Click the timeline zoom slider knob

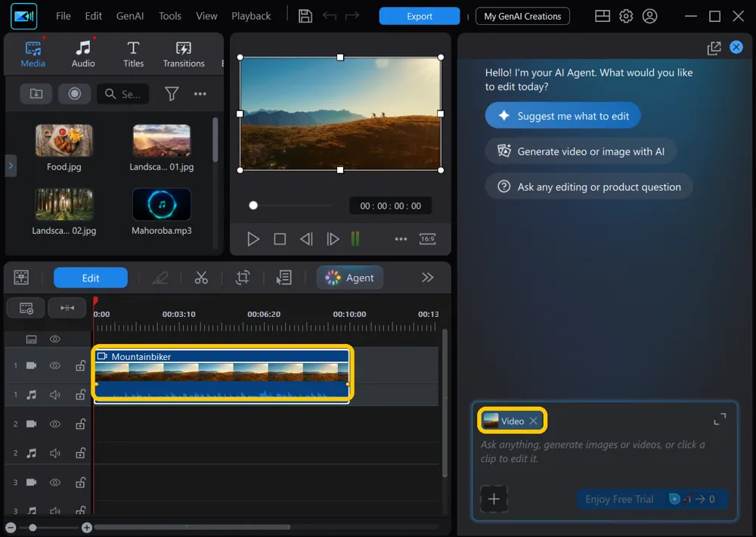pos(33,528)
